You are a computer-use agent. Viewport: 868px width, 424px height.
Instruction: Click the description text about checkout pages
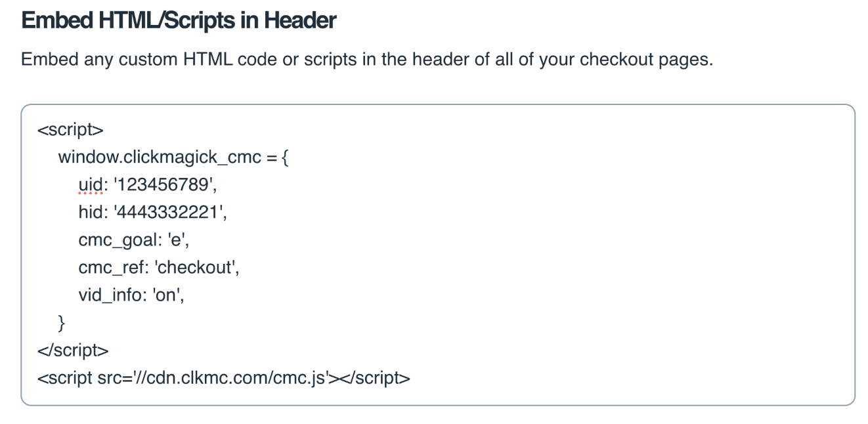pyautogui.click(x=366, y=59)
